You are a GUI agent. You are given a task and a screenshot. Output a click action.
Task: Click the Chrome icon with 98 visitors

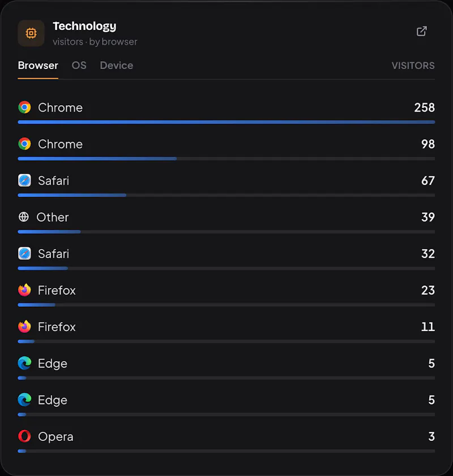coord(24,144)
